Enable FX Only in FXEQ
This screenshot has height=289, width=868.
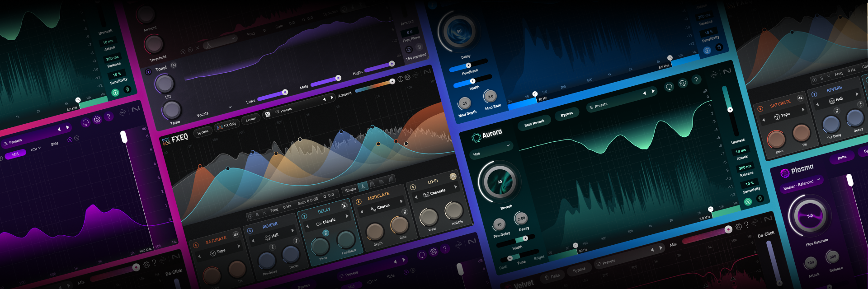click(226, 126)
